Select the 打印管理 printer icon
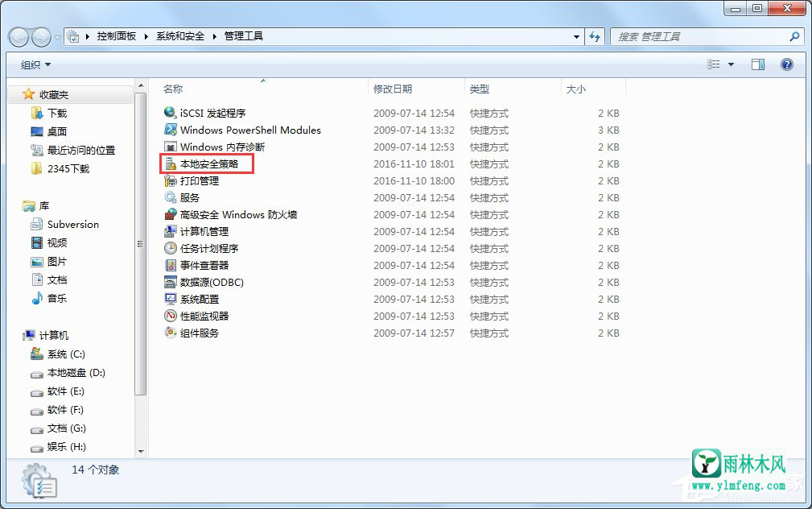 [171, 180]
